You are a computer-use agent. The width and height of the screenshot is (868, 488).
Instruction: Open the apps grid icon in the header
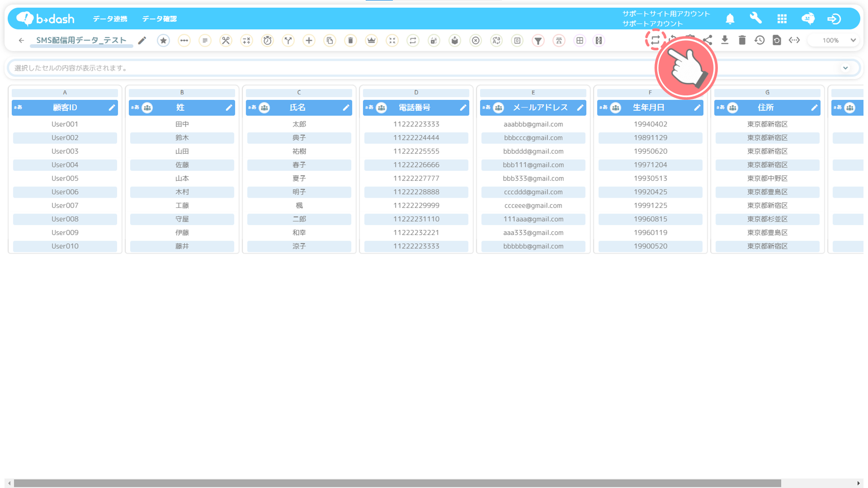click(x=782, y=19)
